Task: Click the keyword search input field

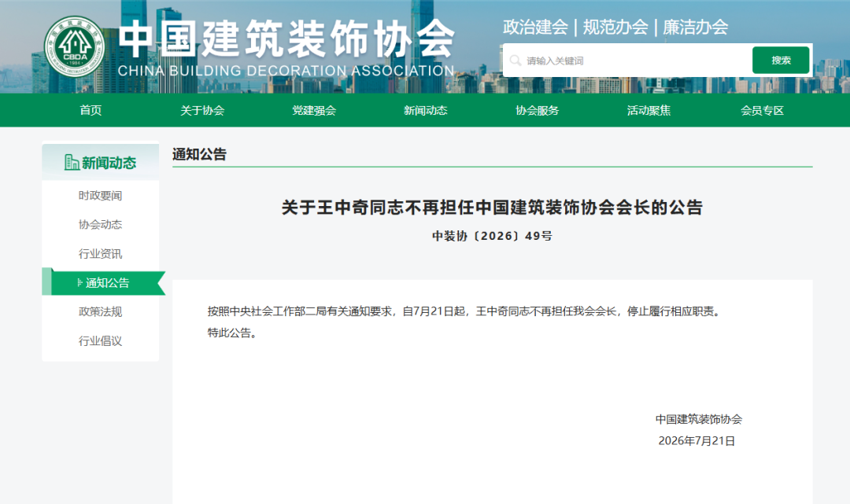Action: point(627,60)
